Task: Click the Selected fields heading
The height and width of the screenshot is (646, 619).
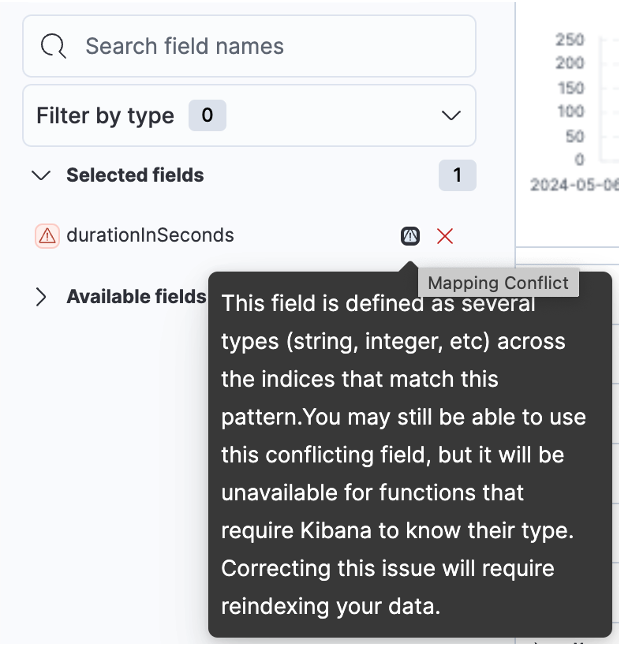Action: [x=135, y=175]
